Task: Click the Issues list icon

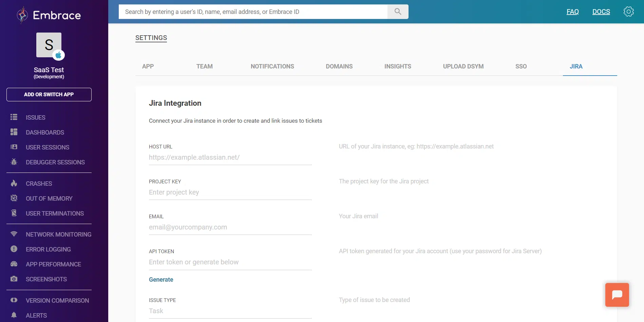Action: pyautogui.click(x=14, y=117)
